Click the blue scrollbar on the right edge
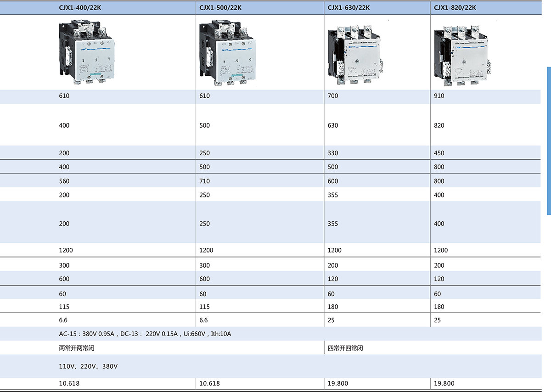 tap(549, 141)
